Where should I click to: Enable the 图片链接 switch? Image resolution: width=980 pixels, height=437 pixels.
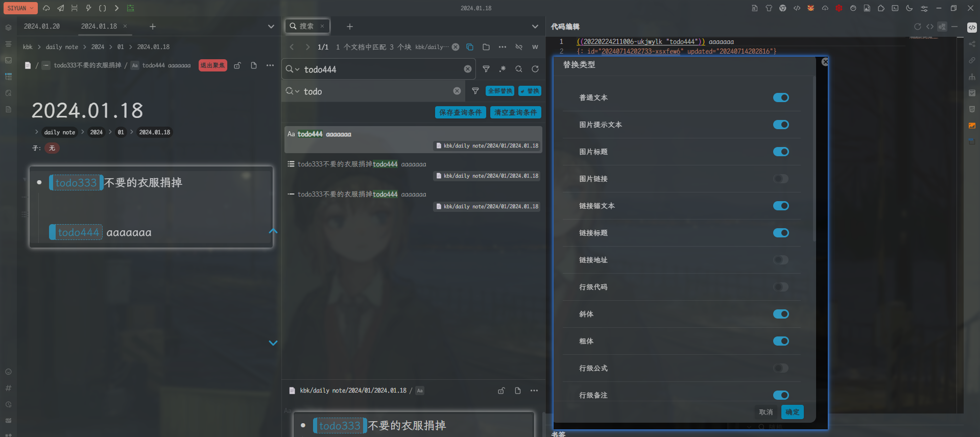[781, 179]
